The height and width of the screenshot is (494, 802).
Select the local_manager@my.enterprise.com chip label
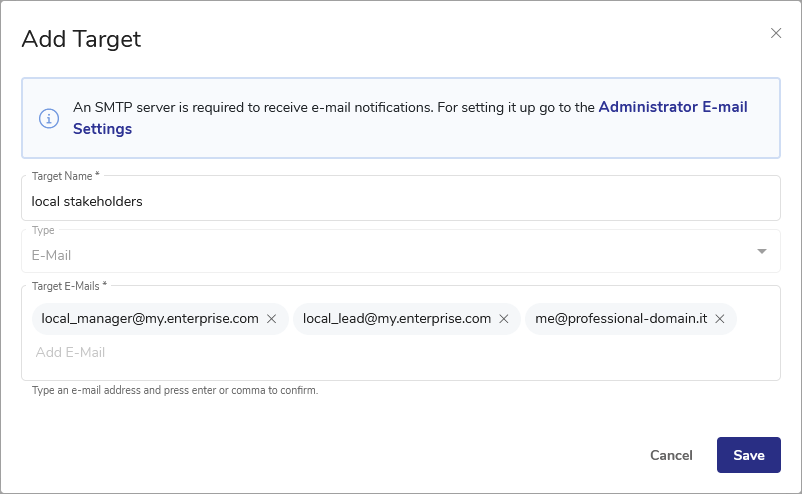pyautogui.click(x=150, y=319)
